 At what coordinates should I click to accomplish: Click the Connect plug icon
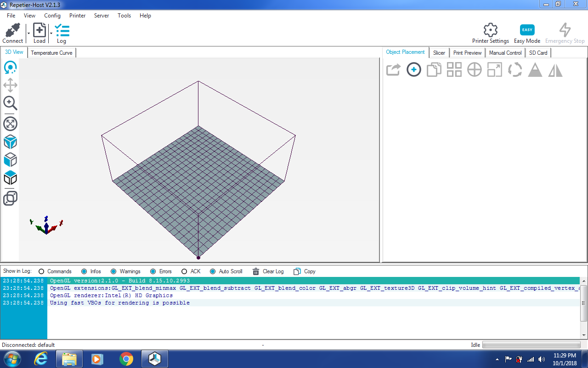(12, 30)
